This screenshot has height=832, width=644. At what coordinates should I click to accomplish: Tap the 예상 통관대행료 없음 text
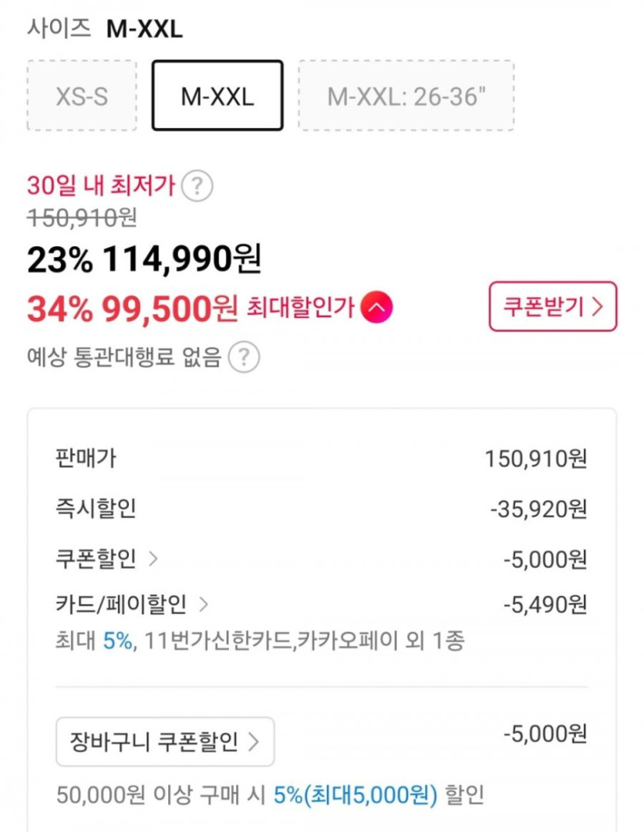click(x=124, y=357)
